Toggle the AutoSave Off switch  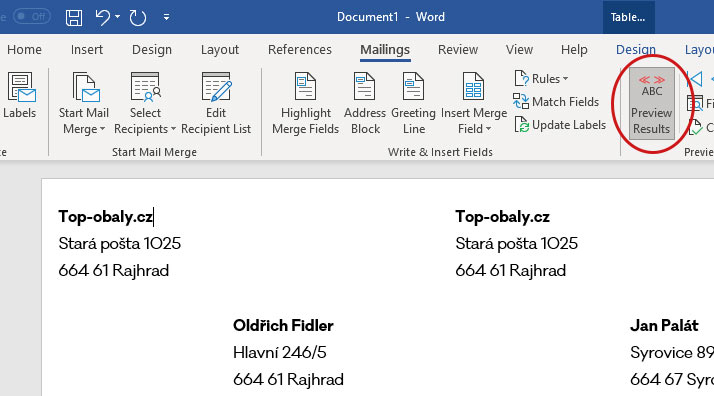click(31, 17)
